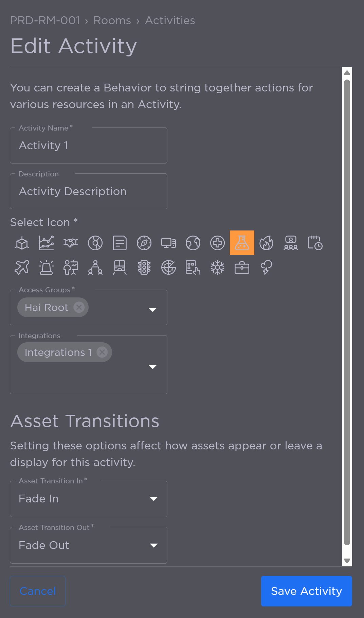
Task: Select the train icon
Action: point(120,267)
